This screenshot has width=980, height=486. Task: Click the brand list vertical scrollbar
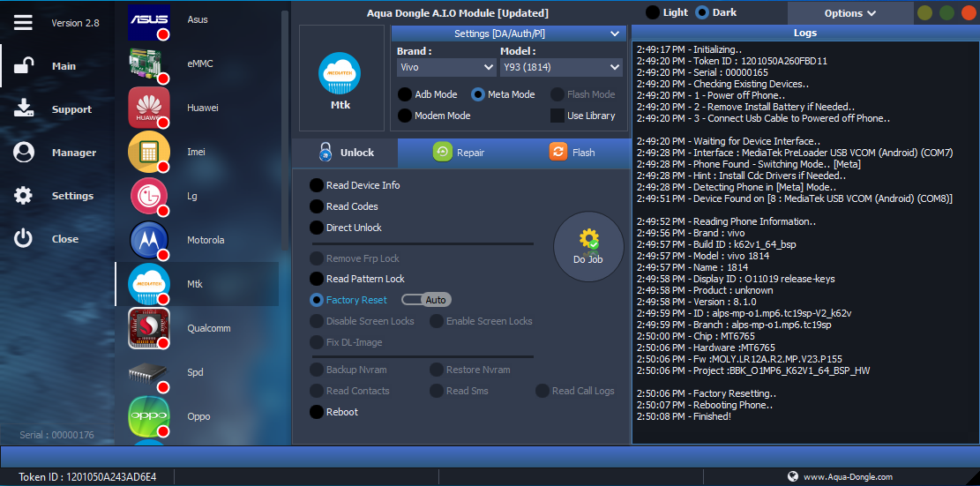(x=284, y=132)
